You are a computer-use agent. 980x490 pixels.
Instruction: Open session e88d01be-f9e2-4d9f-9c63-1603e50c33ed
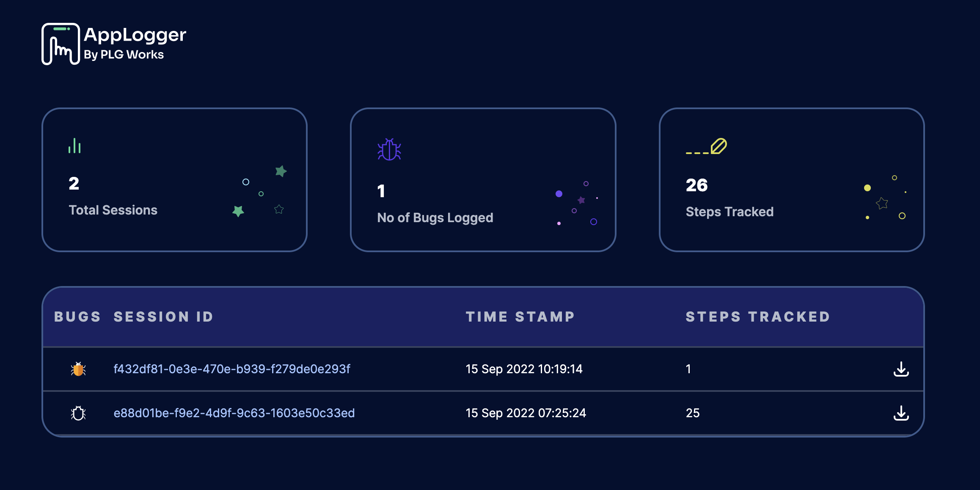click(x=234, y=413)
